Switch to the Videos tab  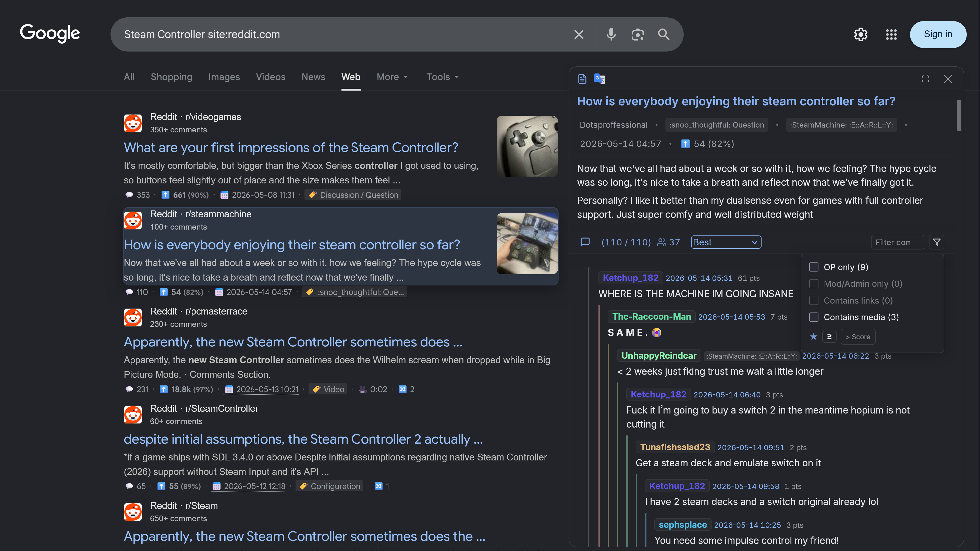click(x=271, y=77)
